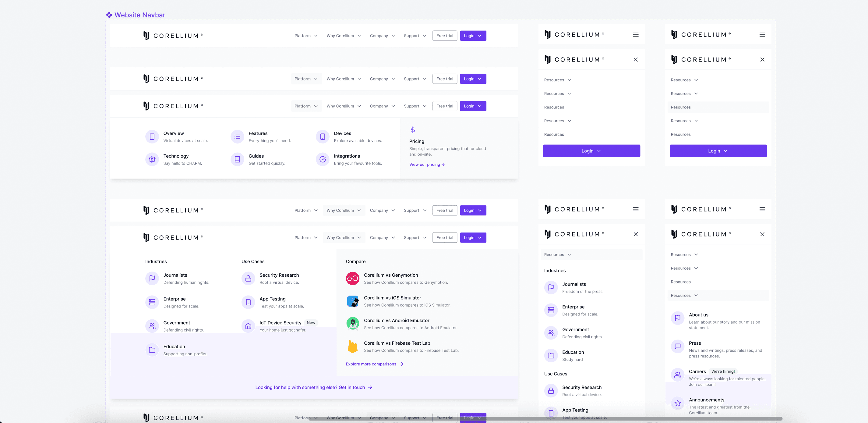Open the Explore more comparisons link
This screenshot has width=868, height=423.
[x=374, y=364]
